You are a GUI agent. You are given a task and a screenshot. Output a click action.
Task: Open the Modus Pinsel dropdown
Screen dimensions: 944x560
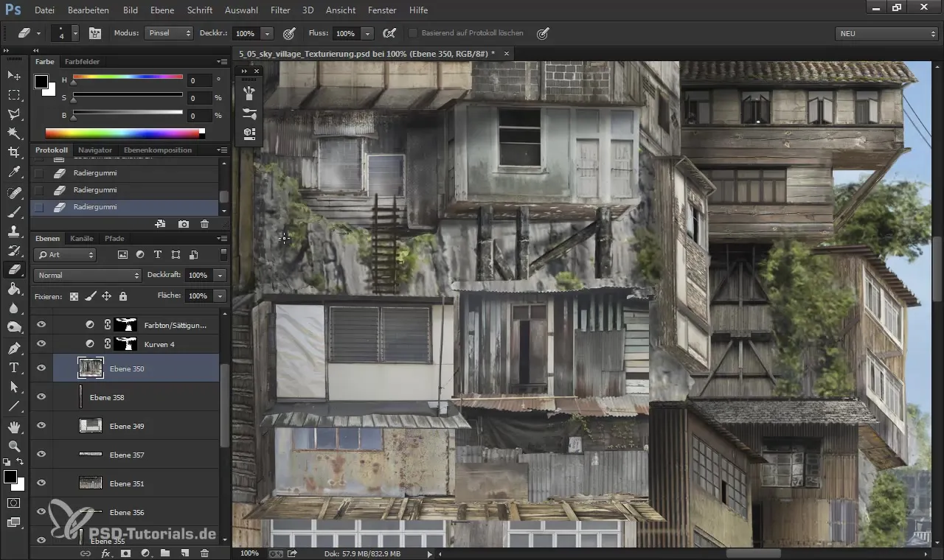(x=169, y=33)
